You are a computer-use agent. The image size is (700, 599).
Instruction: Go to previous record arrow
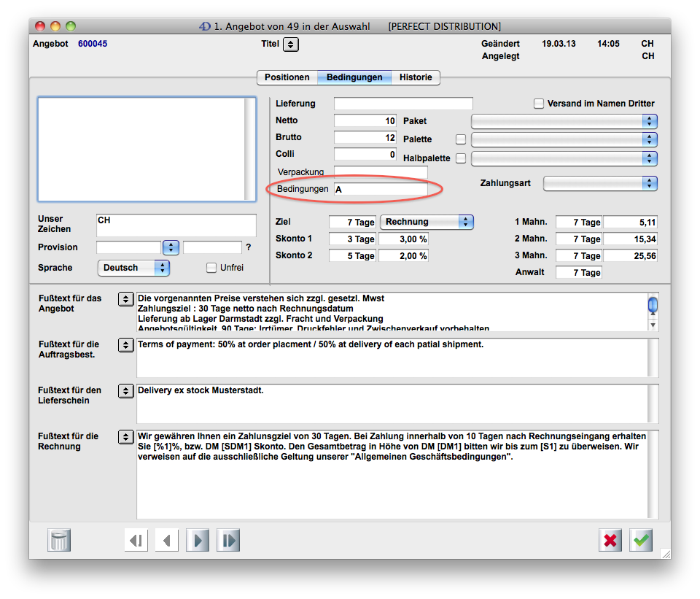[166, 540]
